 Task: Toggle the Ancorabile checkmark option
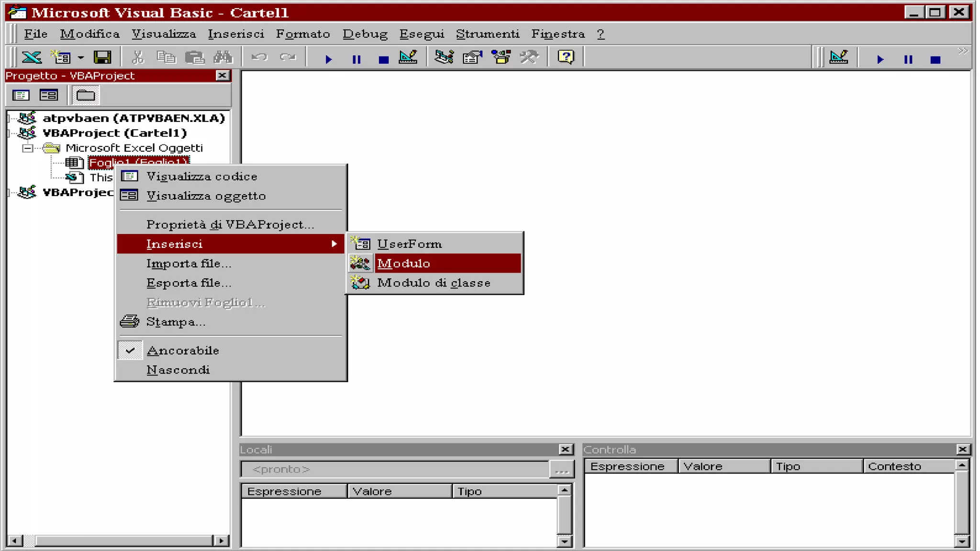[x=183, y=351]
